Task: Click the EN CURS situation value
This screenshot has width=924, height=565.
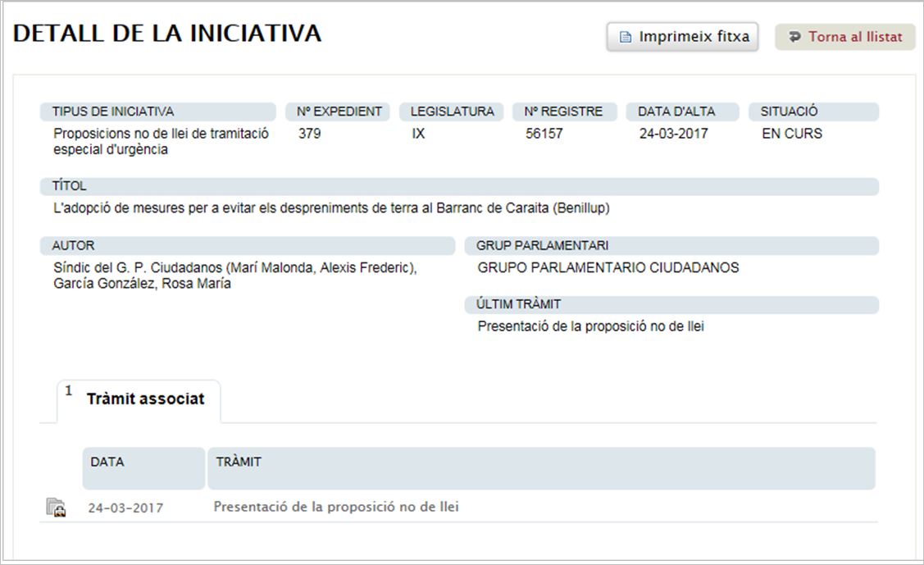Action: pos(791,134)
